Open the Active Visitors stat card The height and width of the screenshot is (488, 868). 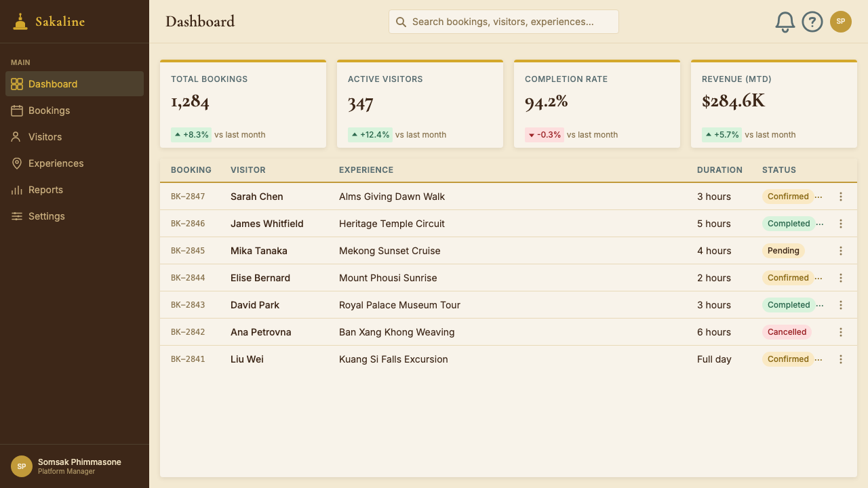click(x=420, y=104)
